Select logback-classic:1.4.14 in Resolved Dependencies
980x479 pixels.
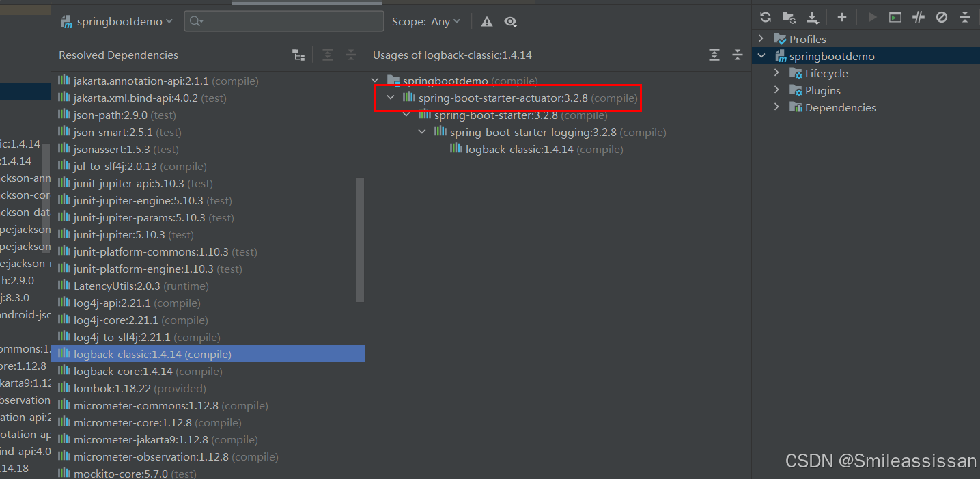208,354
